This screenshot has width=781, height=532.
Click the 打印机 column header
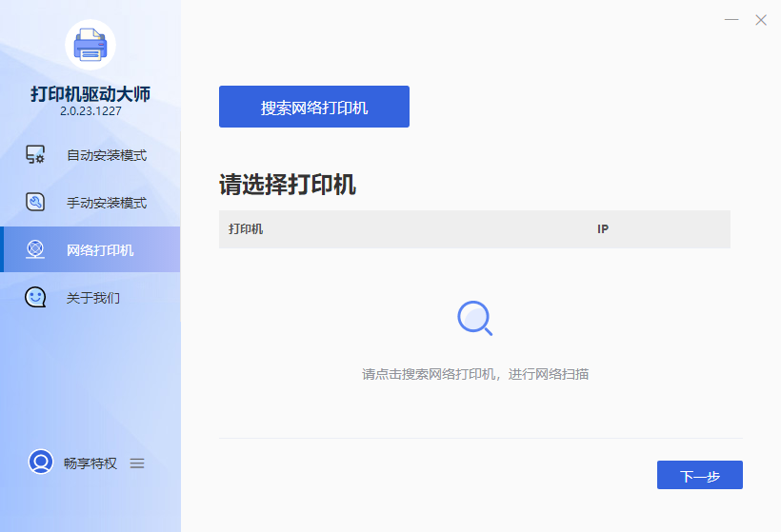[x=246, y=229]
